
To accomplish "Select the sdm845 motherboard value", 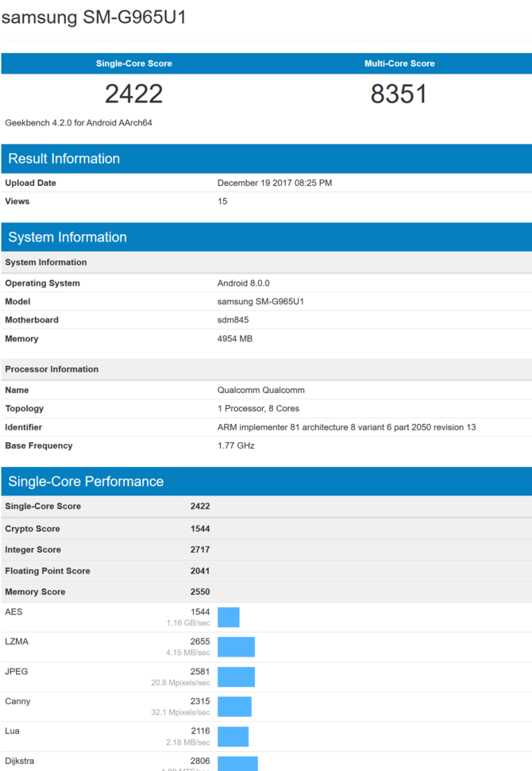I will (x=233, y=320).
